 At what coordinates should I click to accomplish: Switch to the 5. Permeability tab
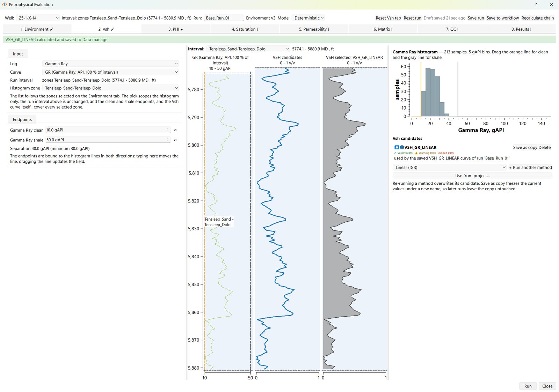pos(314,29)
